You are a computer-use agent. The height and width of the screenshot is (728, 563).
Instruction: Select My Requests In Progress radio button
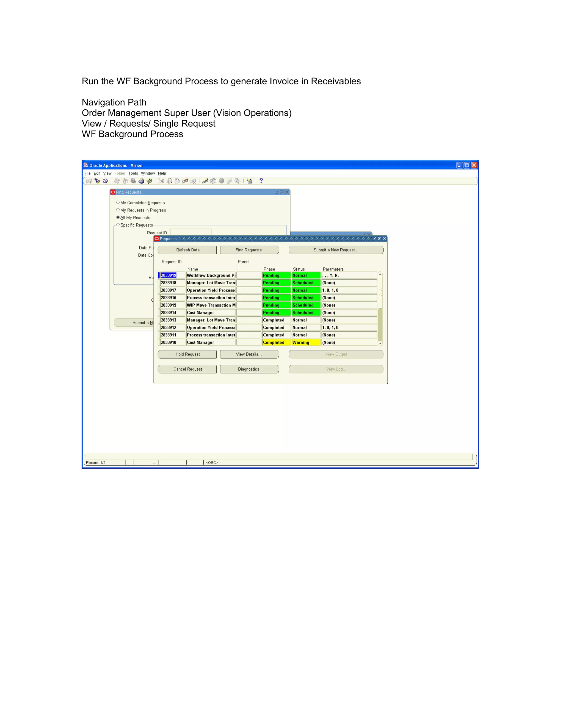(118, 210)
